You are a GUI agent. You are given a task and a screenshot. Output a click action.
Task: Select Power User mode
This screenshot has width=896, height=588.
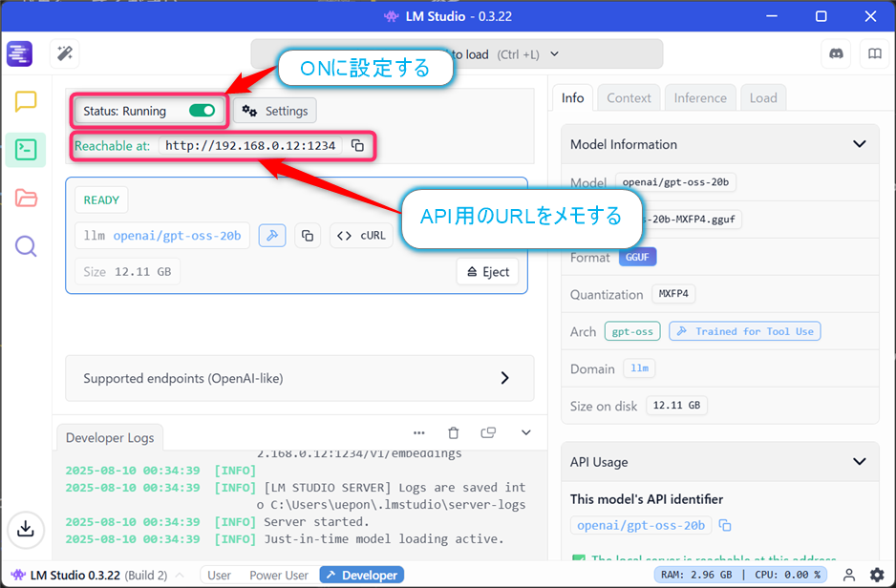click(x=279, y=575)
